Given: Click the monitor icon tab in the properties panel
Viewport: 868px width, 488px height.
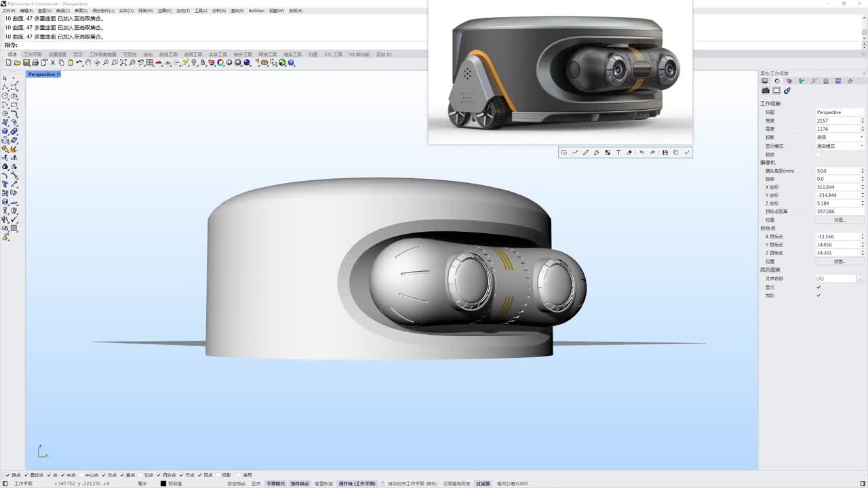Looking at the screenshot, I should pyautogui.click(x=765, y=81).
